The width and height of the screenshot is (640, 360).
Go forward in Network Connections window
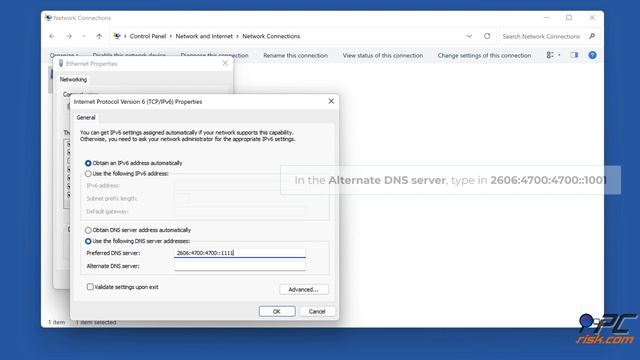pos(69,36)
